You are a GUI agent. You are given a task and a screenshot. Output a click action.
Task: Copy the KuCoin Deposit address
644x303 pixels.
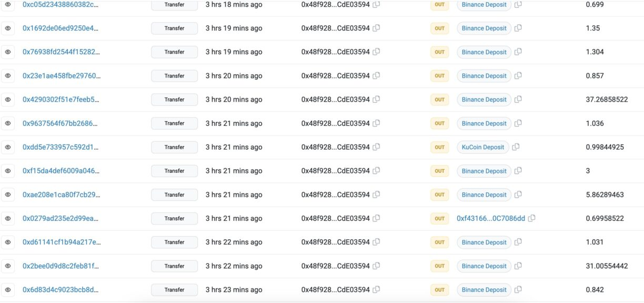click(x=516, y=147)
